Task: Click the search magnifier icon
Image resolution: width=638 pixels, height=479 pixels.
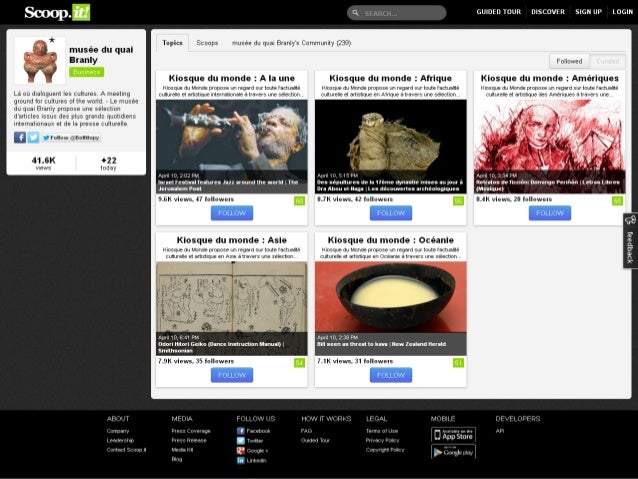Action: pyautogui.click(x=356, y=13)
